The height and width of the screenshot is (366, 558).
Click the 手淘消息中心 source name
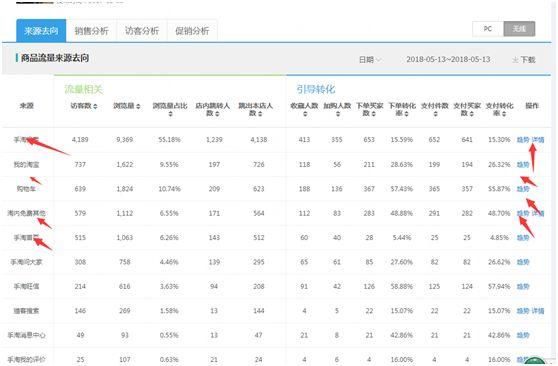pos(26,335)
